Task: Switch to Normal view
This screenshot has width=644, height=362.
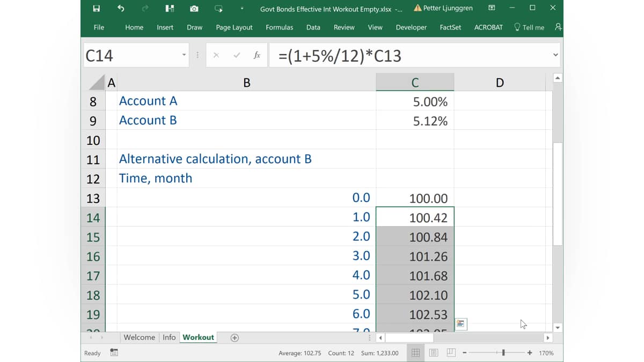Action: click(415, 352)
